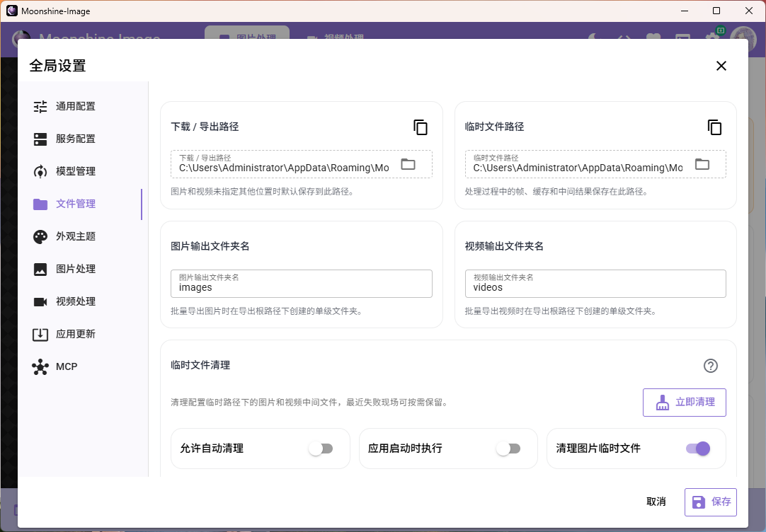Open help for 临时文件清理
766x532 pixels.
pyautogui.click(x=710, y=366)
